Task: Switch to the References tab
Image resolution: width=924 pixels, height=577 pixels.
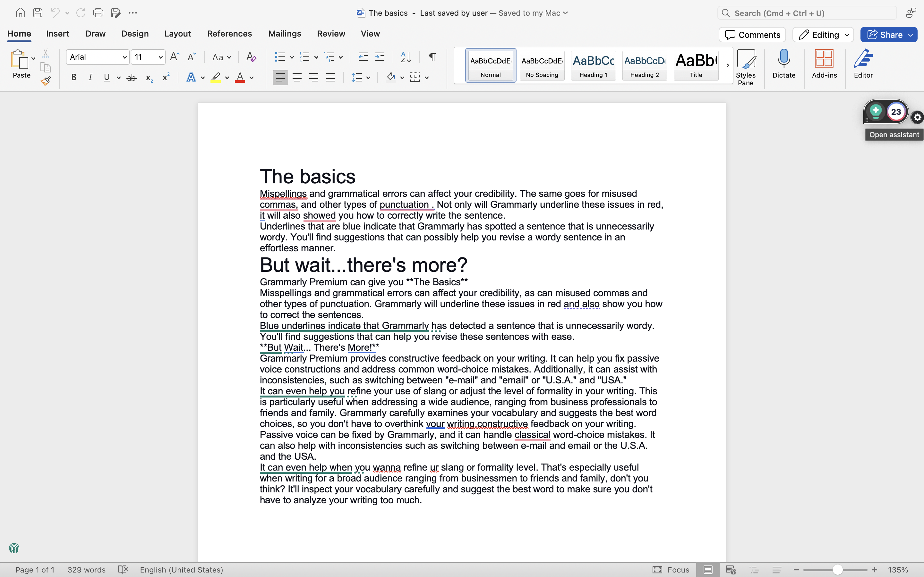Action: point(229,34)
